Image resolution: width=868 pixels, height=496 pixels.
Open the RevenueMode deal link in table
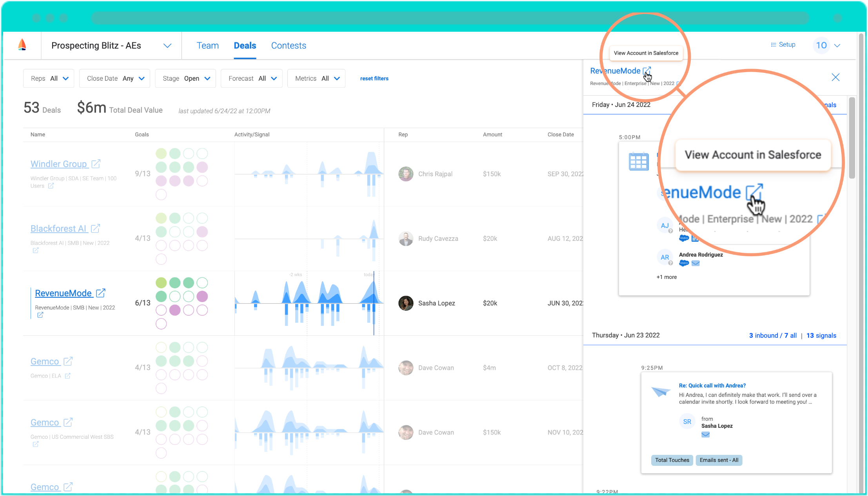pyautogui.click(x=64, y=293)
